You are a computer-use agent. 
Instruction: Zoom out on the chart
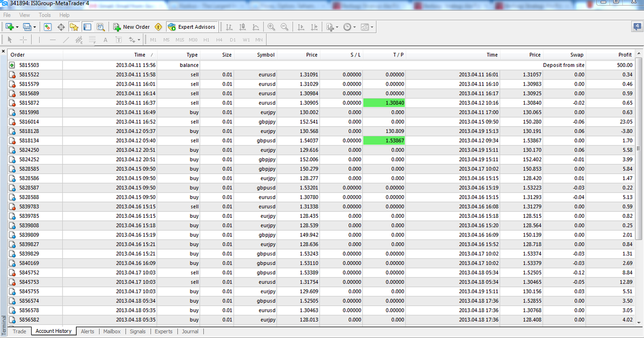click(x=284, y=27)
